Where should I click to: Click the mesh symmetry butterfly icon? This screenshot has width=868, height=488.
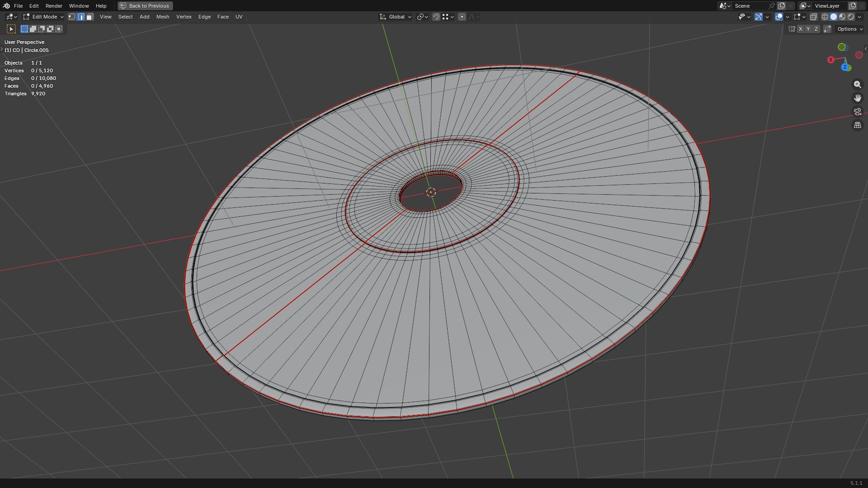pyautogui.click(x=792, y=29)
